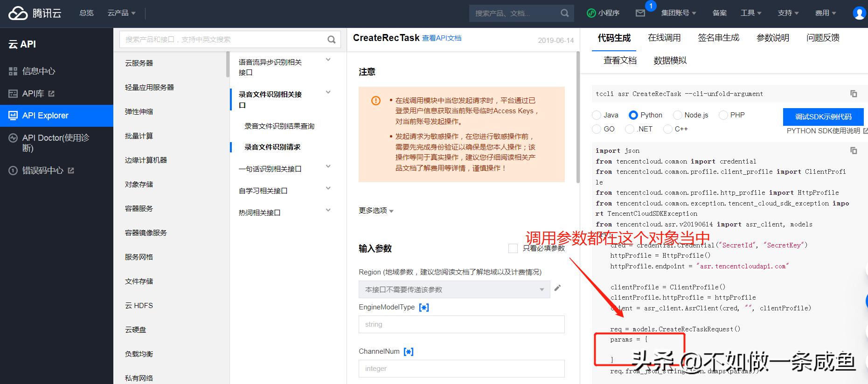Click the Region edit pencil icon
The image size is (868, 384).
(557, 288)
